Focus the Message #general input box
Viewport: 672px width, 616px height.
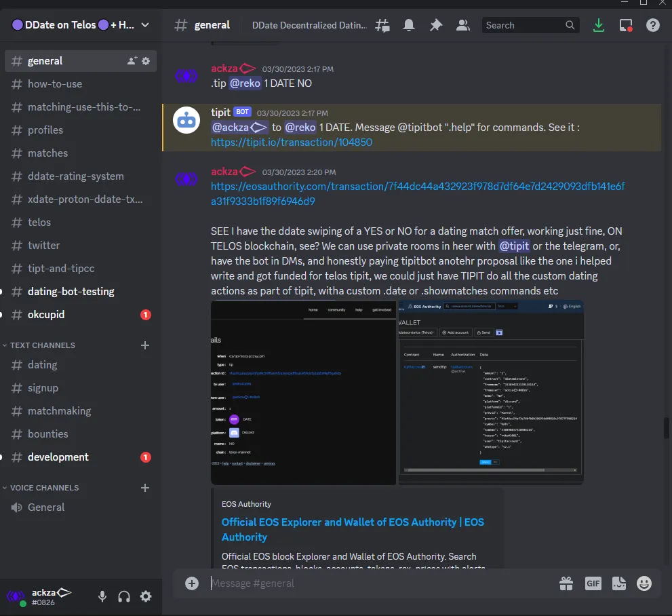(x=381, y=583)
